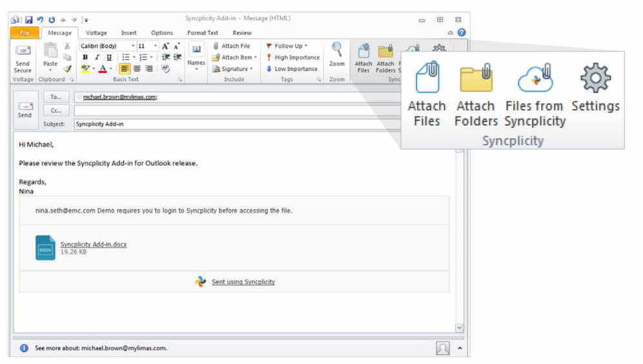
Task: Toggle underline formatting
Action: tap(108, 57)
